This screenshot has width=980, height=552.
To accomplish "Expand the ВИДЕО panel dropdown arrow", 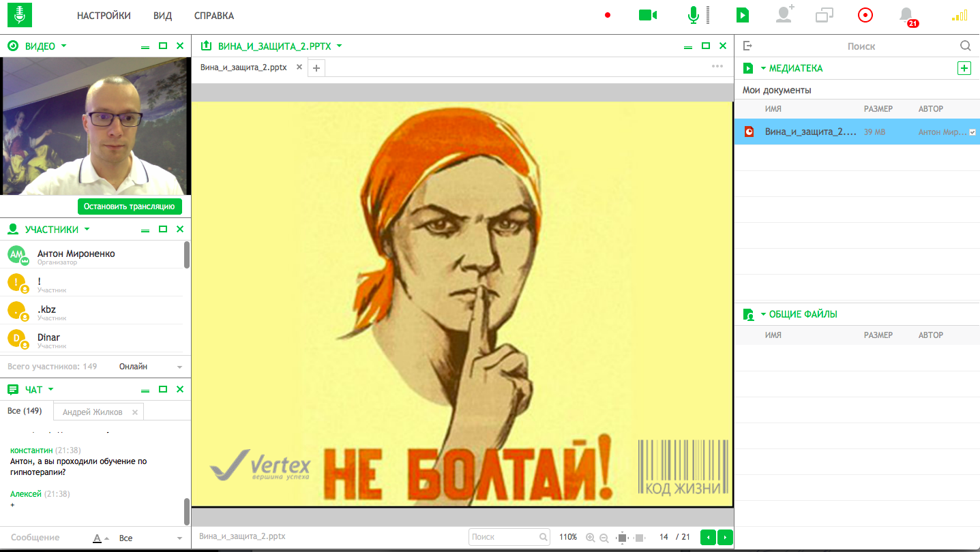I will [x=64, y=46].
